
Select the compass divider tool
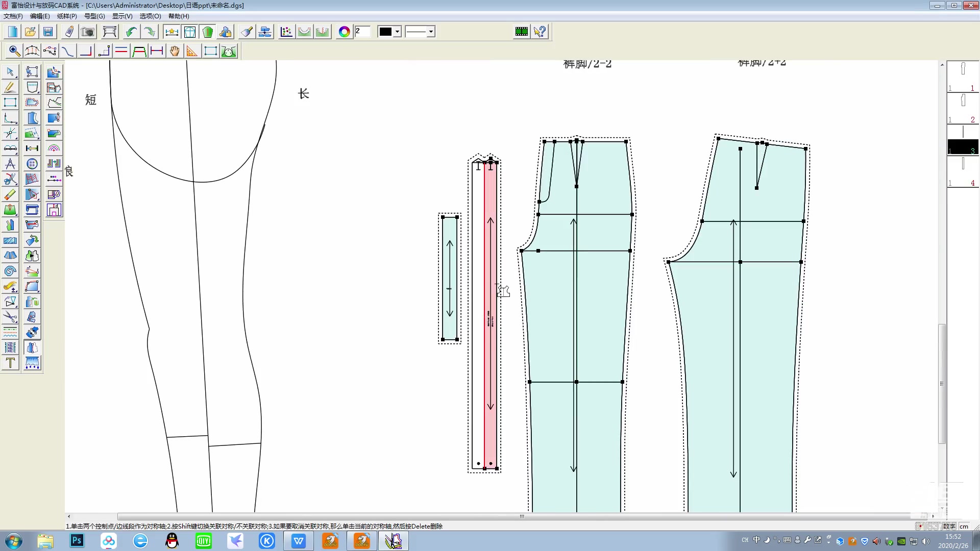(10, 164)
